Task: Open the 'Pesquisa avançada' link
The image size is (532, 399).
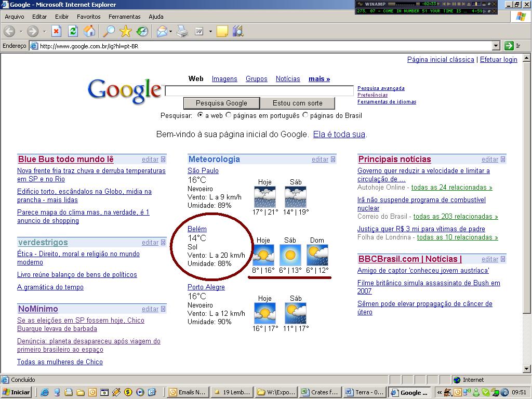Action: point(381,88)
